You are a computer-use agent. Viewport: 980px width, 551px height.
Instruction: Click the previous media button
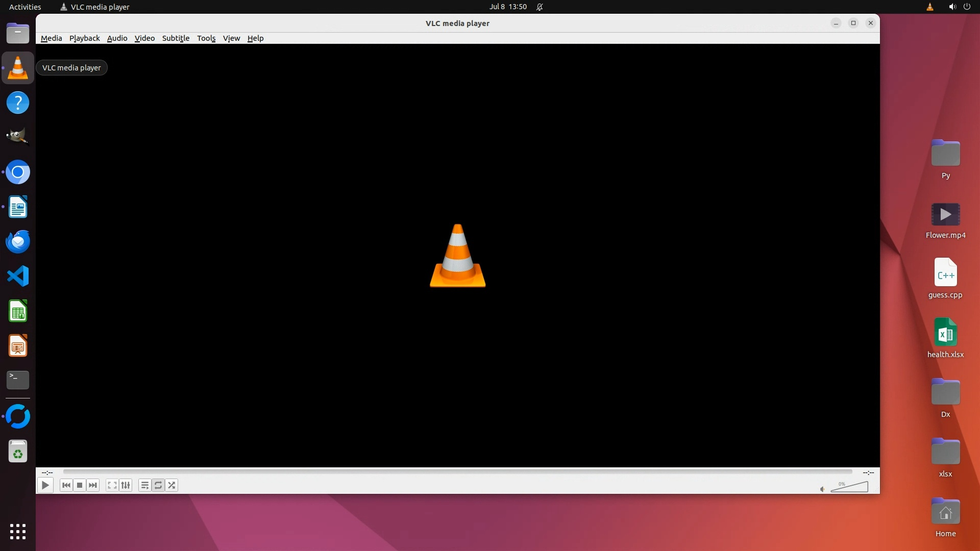coord(66,485)
